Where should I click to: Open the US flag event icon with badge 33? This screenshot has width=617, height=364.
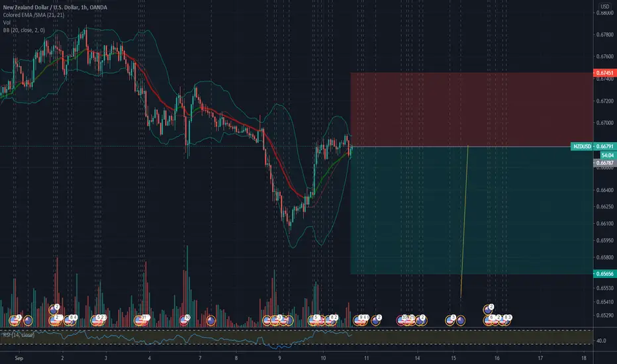coord(401,321)
